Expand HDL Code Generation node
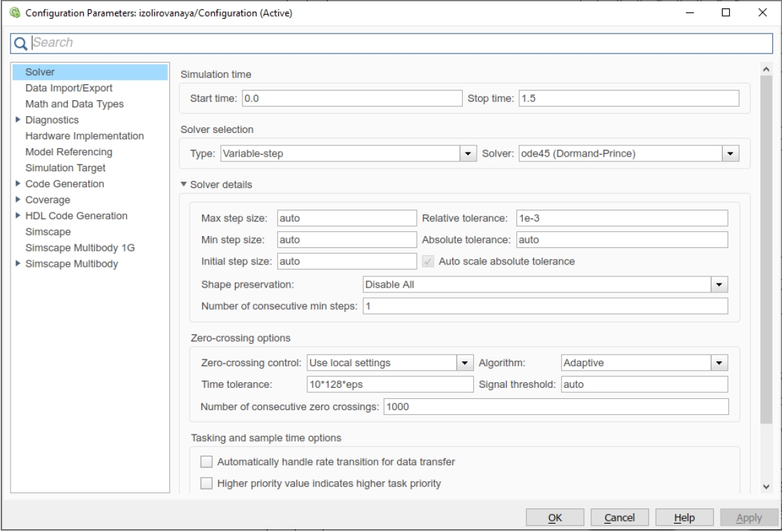The image size is (782, 532). click(x=18, y=216)
